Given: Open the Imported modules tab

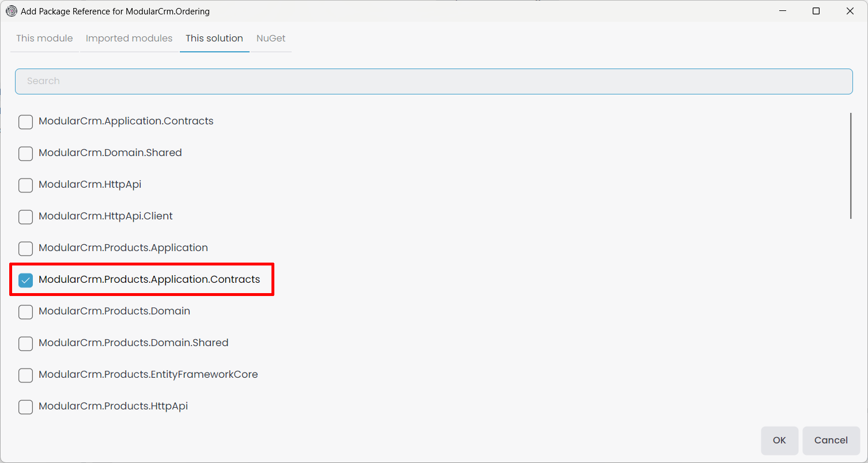Looking at the screenshot, I should 129,39.
